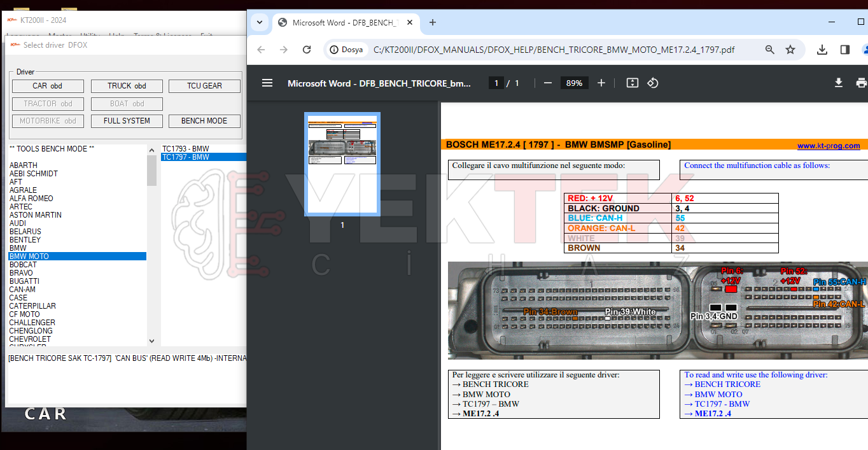Reload the browser page
The width and height of the screenshot is (868, 450).
coord(307,50)
